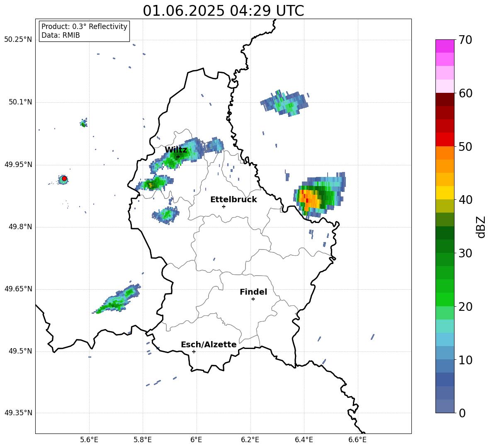Viewport: 491px width, 448px height.
Task: Click the cross marker below Ettelbruck
Action: click(x=224, y=206)
